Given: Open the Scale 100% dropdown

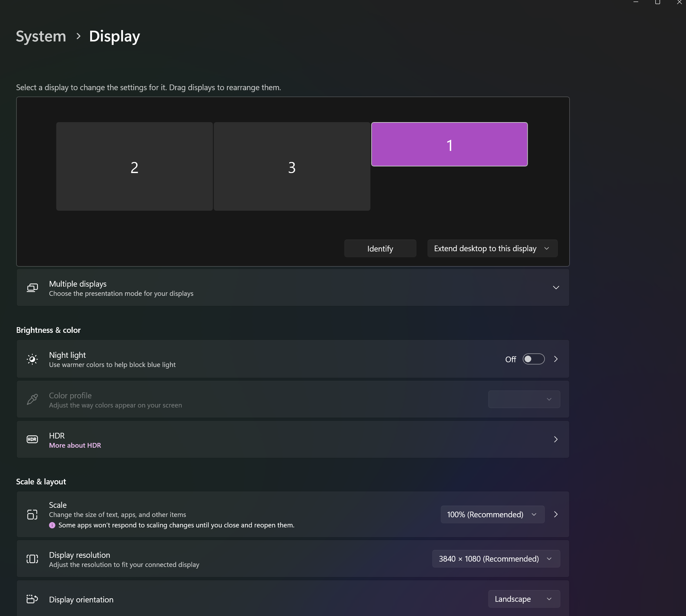Looking at the screenshot, I should [x=492, y=514].
